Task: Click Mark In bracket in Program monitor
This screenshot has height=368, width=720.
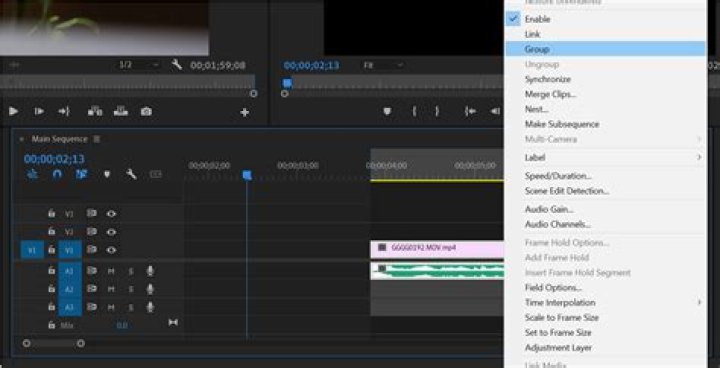Action: [414, 111]
